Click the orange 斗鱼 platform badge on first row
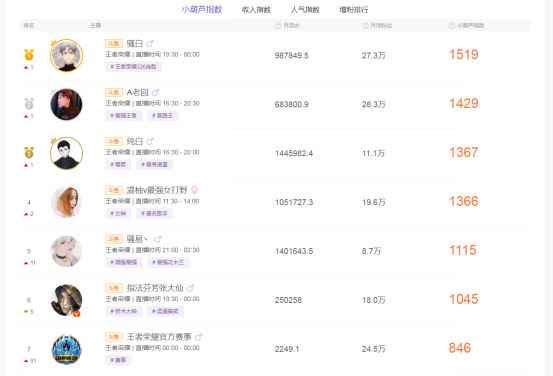Screen dimensions: 553x376 point(114,43)
